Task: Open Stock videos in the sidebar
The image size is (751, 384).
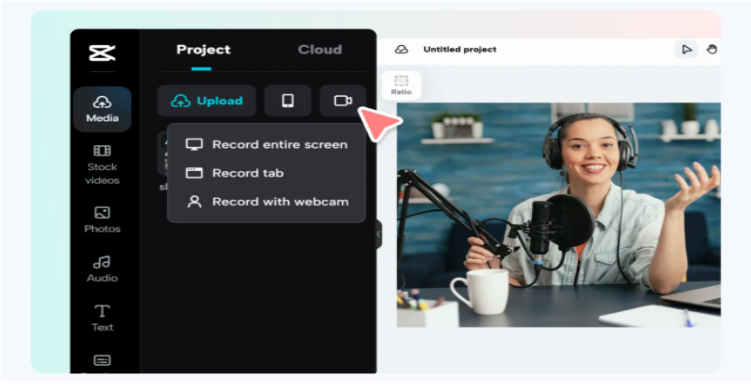Action: pyautogui.click(x=102, y=165)
